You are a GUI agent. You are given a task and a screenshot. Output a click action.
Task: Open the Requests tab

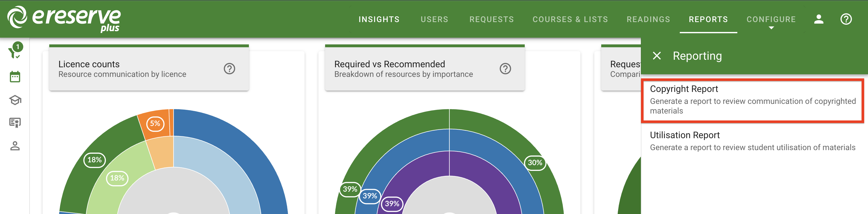[492, 19]
